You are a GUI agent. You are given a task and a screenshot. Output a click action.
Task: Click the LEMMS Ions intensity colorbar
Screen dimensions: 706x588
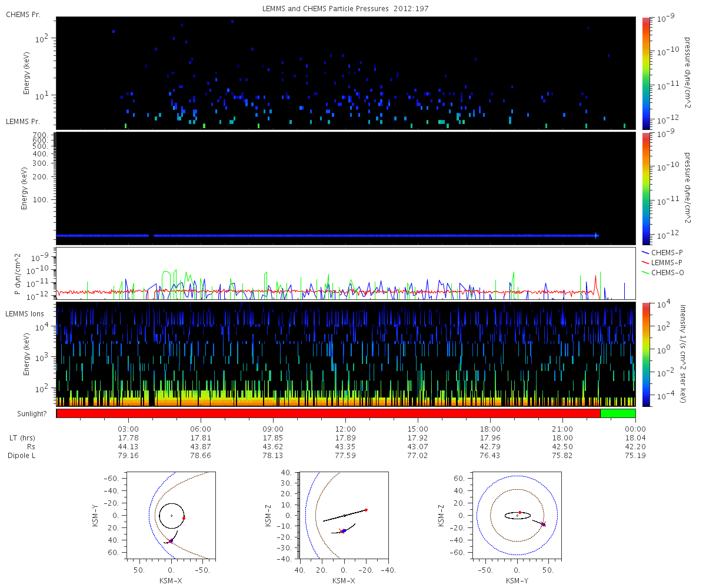[x=645, y=354]
